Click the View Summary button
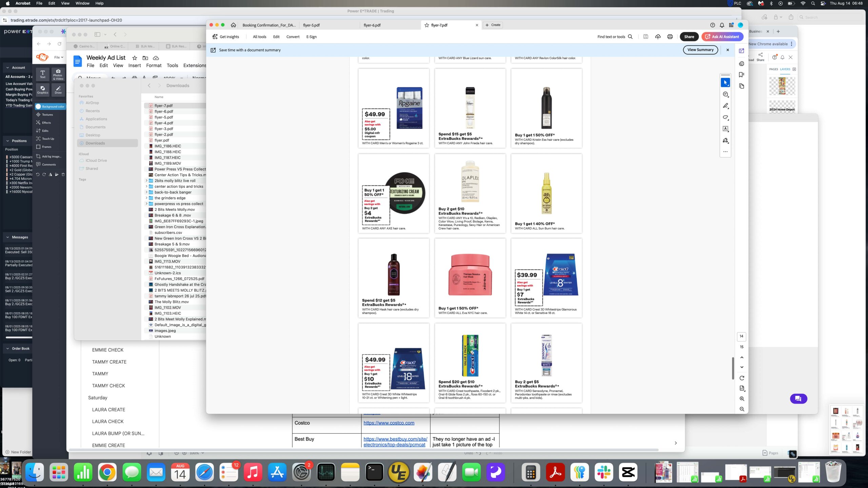Screen dimensions: 868x488 click(x=700, y=50)
